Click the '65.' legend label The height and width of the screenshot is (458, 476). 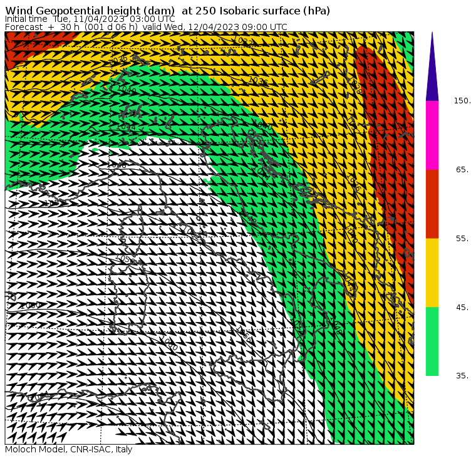pyautogui.click(x=463, y=169)
